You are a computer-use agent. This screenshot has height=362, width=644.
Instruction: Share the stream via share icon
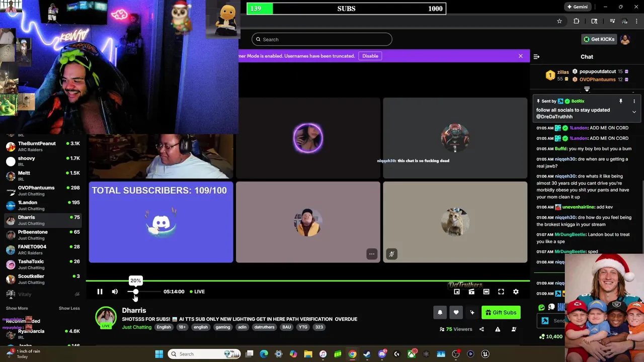coord(481,329)
